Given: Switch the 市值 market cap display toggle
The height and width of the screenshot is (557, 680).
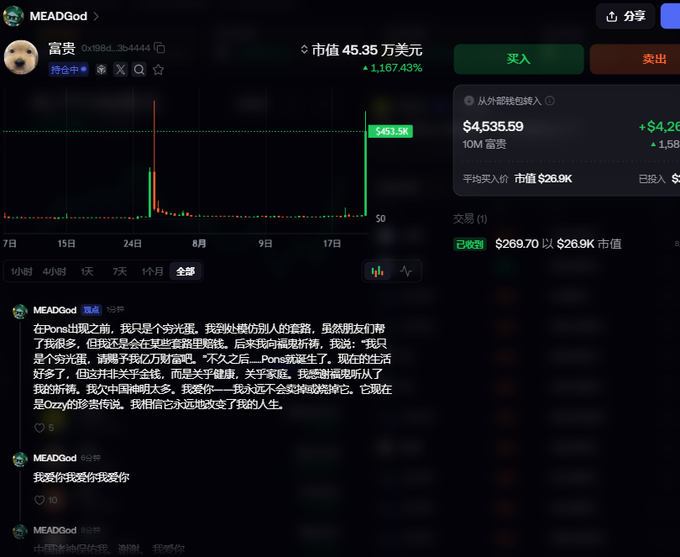Looking at the screenshot, I should click(304, 49).
